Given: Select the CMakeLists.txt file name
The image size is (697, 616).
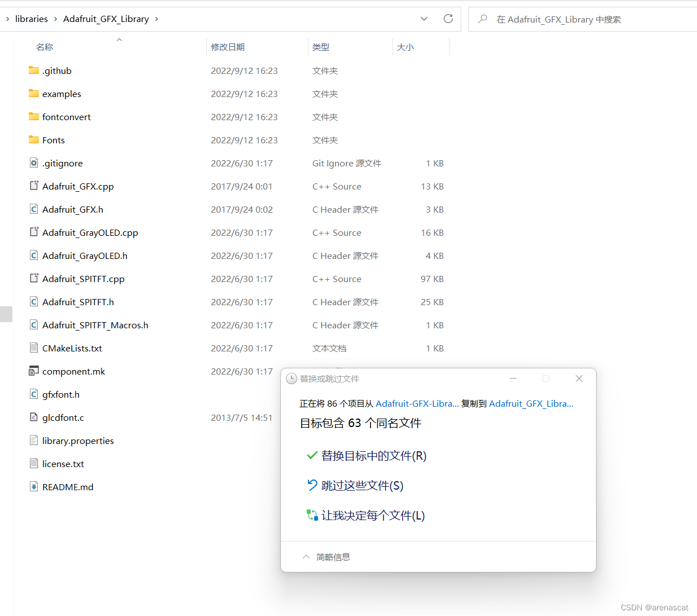Looking at the screenshot, I should click(x=72, y=348).
